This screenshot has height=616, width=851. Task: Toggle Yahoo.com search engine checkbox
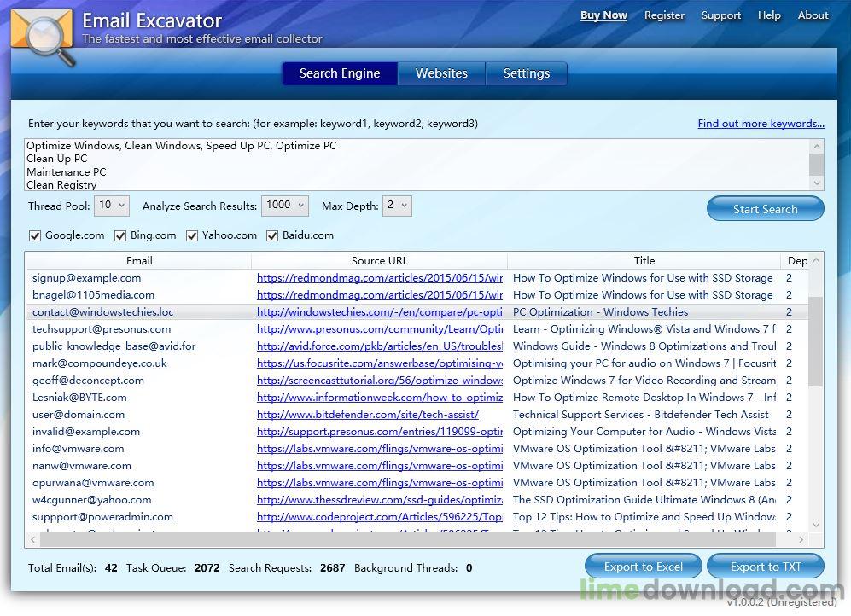(x=192, y=235)
